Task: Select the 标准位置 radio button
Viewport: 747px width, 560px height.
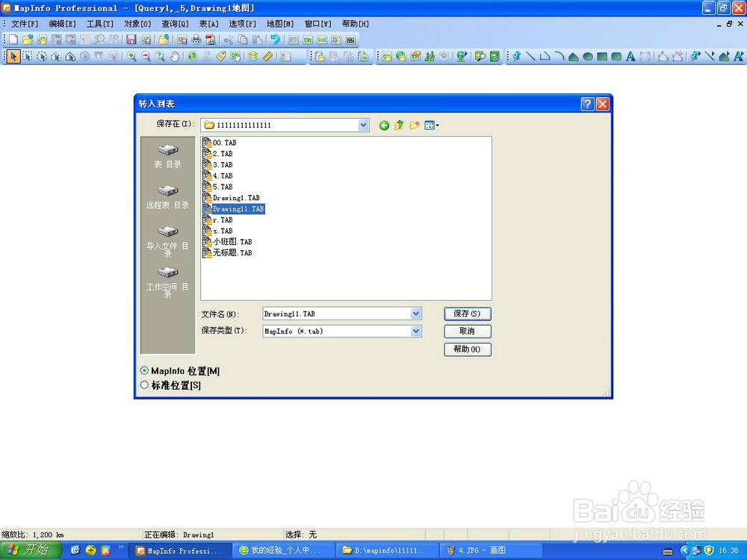Action: tap(144, 385)
